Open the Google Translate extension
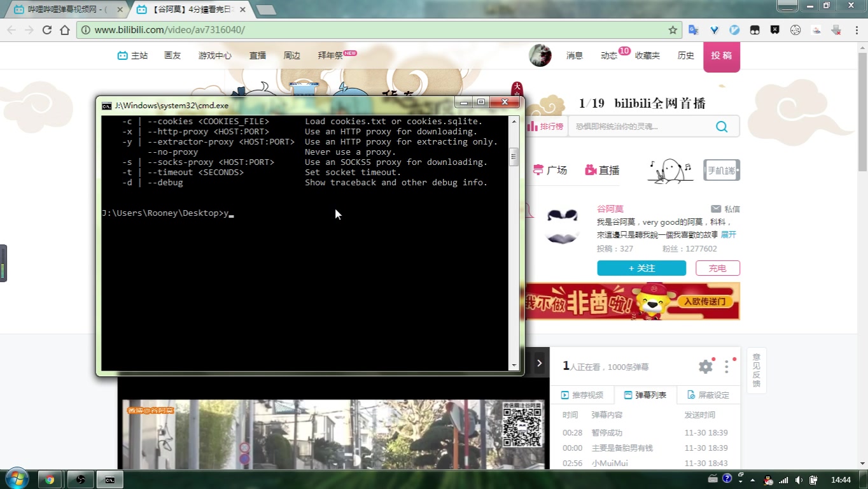 tap(694, 30)
